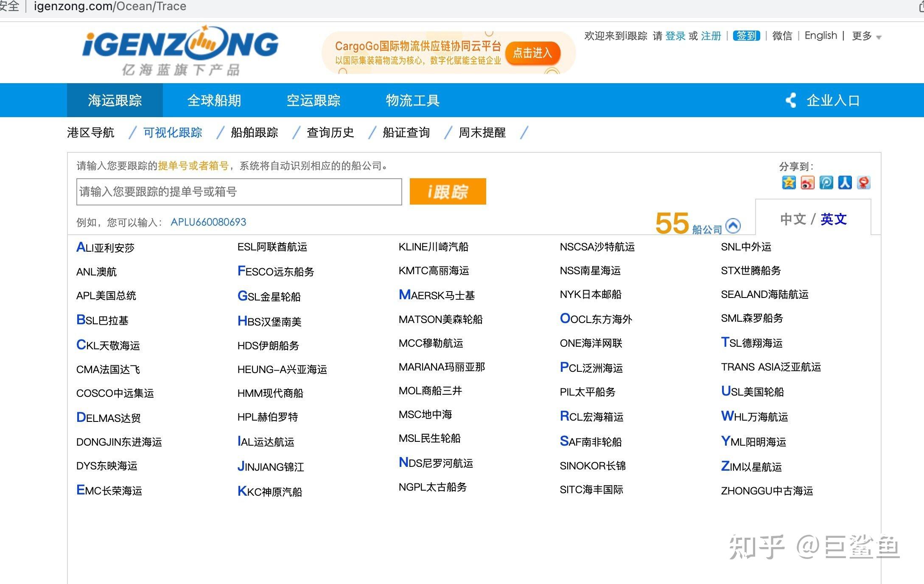The image size is (924, 584).
Task: Click the 签到 sign-in button
Action: tap(746, 36)
